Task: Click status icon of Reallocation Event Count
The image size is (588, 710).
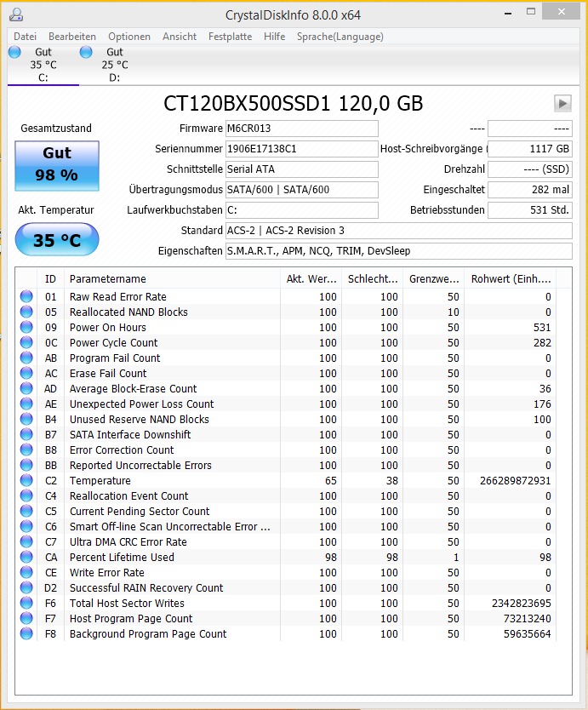Action: 26,495
